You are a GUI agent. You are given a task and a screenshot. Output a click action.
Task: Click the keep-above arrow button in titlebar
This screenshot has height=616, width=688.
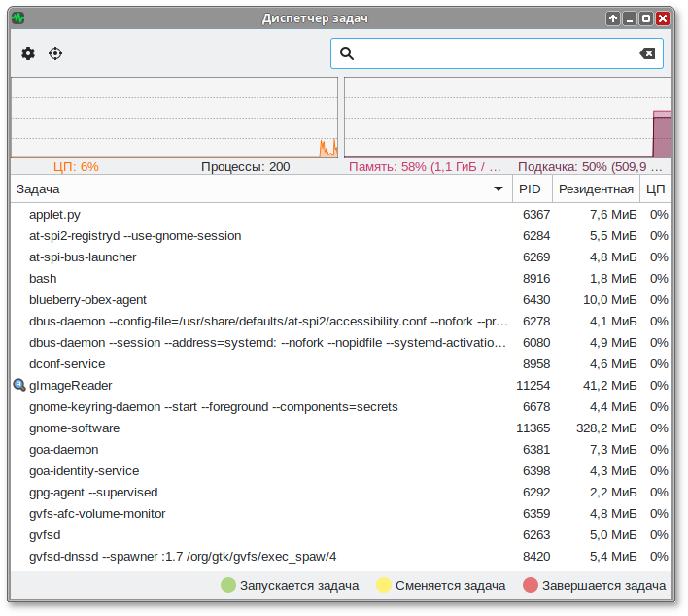pyautogui.click(x=612, y=18)
